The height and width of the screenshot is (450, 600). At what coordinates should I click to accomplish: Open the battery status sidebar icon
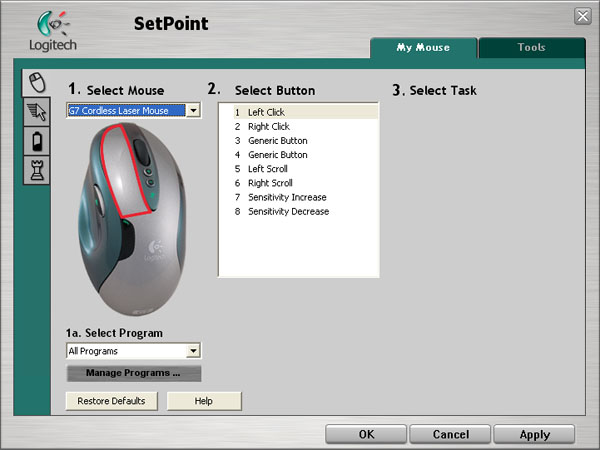click(x=37, y=141)
